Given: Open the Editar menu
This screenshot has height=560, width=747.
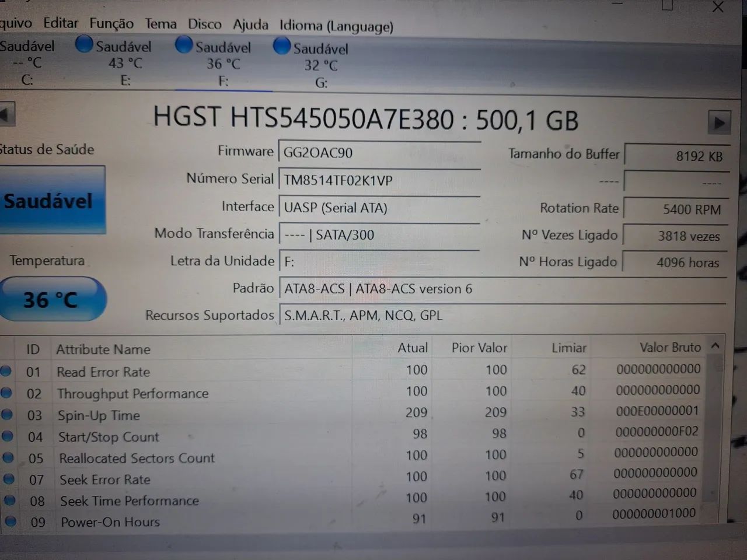Looking at the screenshot, I should [61, 23].
